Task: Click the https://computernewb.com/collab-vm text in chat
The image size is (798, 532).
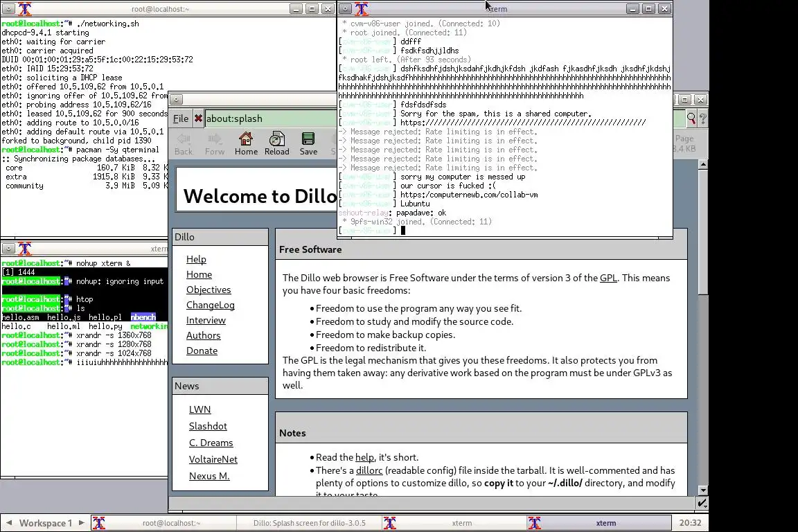Action: coord(469,195)
